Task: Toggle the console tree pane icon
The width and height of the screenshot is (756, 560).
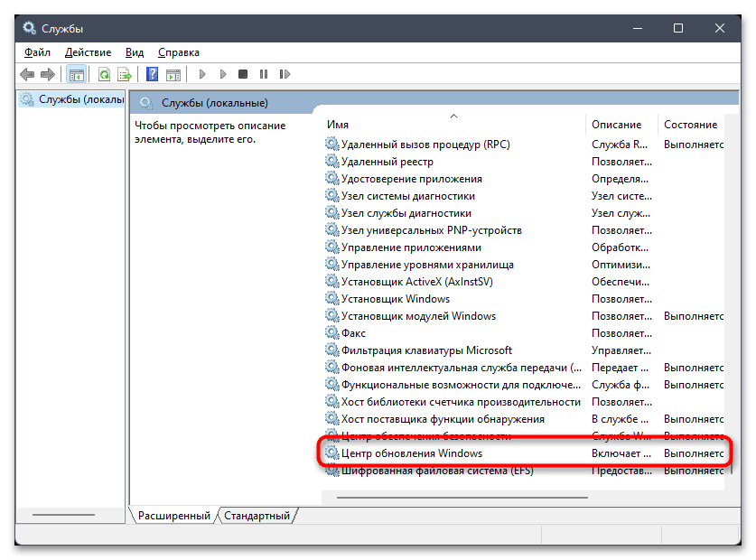Action: [x=76, y=74]
